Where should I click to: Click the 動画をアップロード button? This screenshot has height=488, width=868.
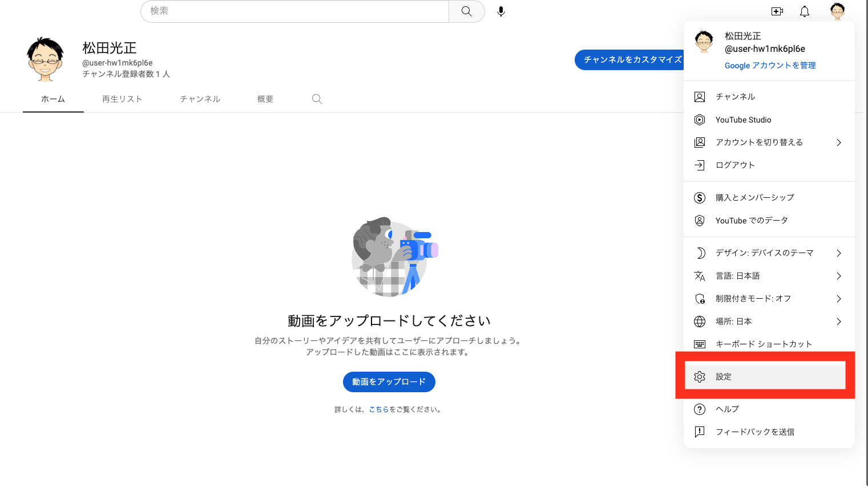pos(389,382)
